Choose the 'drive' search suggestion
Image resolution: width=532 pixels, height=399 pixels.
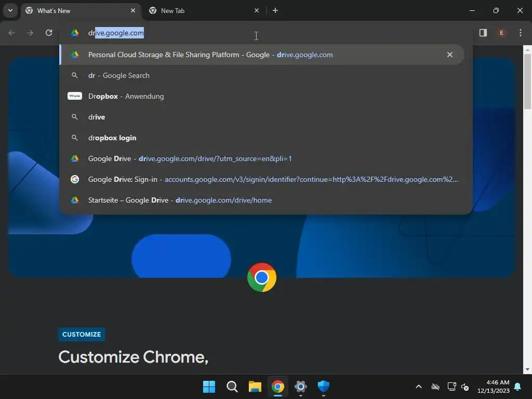262,117
